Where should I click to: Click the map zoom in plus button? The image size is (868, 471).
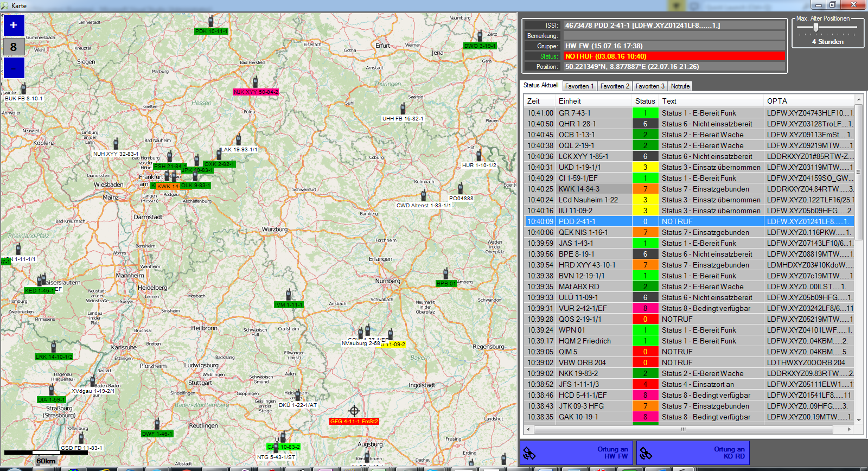click(x=14, y=25)
